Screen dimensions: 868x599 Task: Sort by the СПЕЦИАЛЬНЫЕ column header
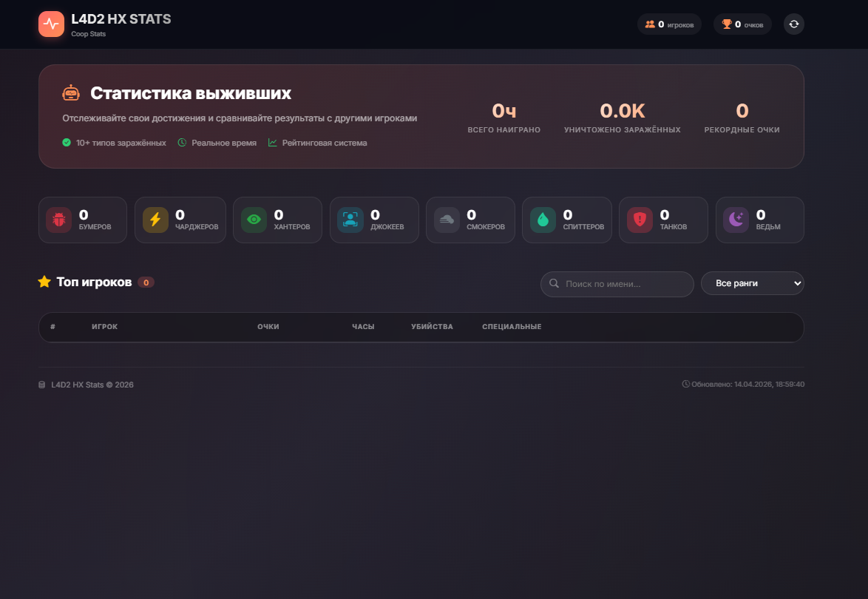512,327
